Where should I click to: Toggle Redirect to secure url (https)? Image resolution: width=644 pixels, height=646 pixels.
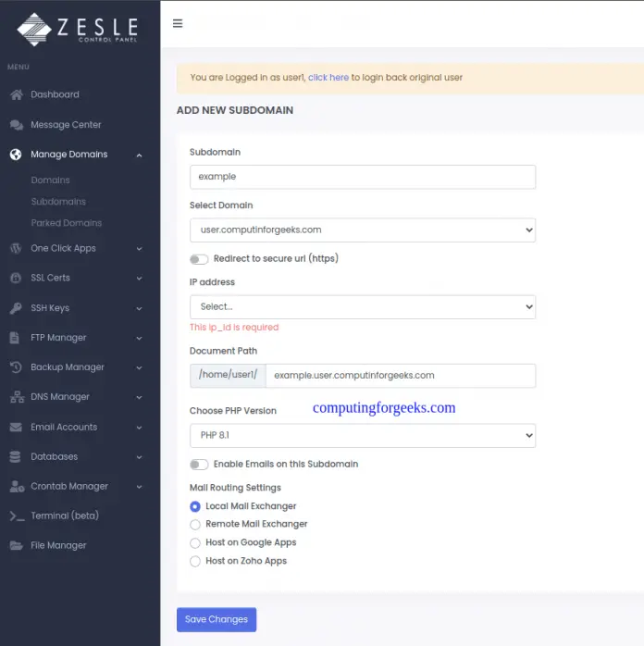[199, 259]
